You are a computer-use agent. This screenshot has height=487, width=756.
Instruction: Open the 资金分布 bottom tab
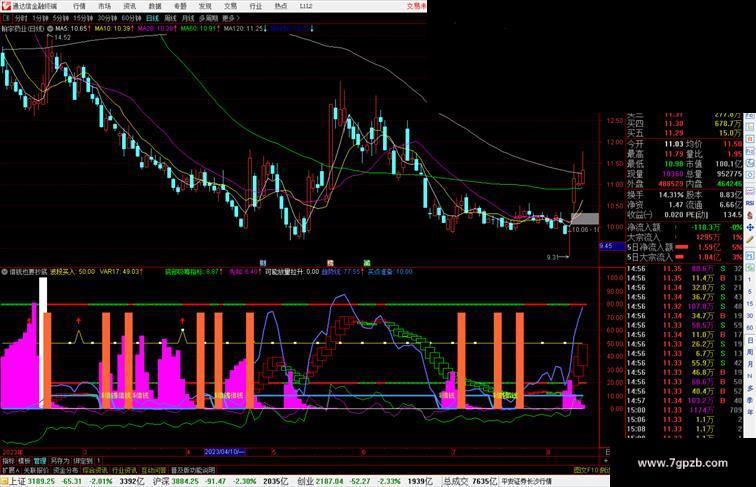tap(66, 470)
